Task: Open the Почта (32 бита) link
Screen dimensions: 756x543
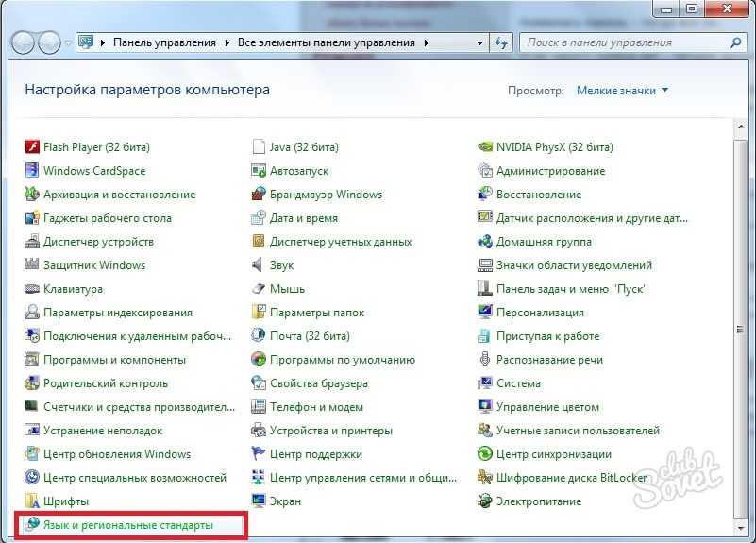Action: (x=310, y=336)
